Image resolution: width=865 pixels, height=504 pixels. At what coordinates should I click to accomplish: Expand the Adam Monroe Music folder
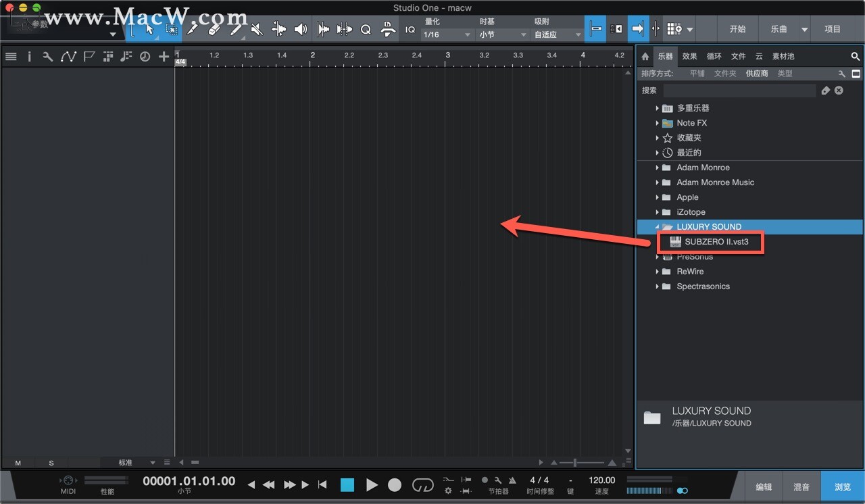click(x=657, y=182)
